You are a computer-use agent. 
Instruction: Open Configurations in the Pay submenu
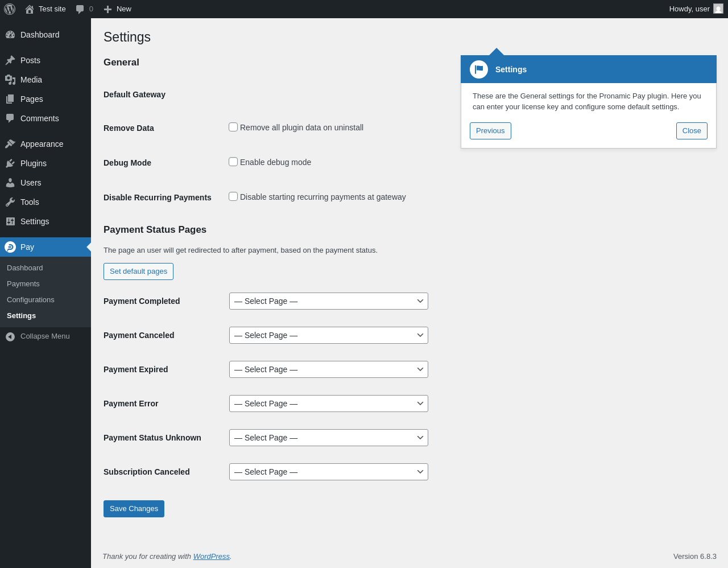[31, 300]
